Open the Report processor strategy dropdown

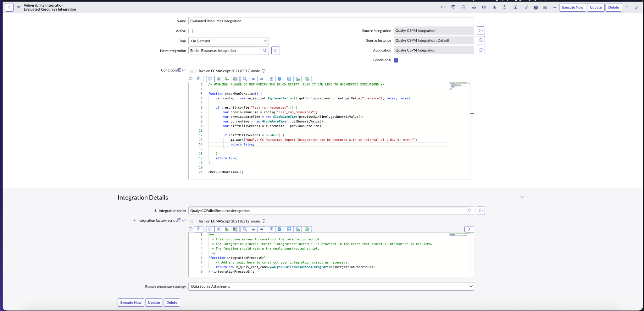(331, 286)
